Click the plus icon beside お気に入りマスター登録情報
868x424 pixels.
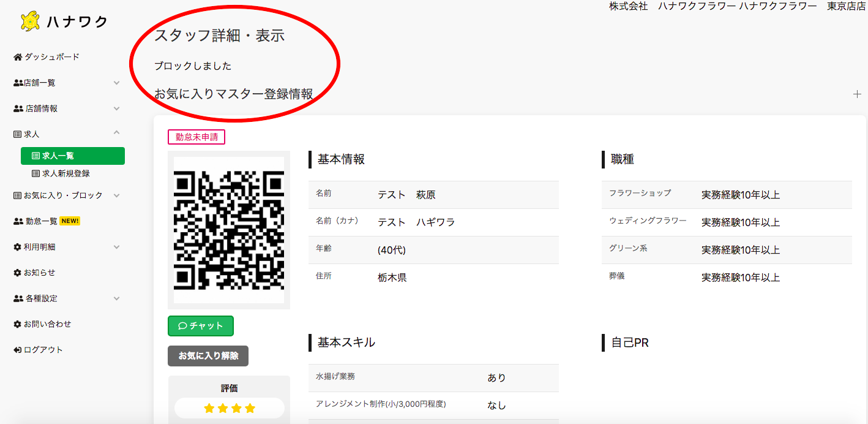857,94
